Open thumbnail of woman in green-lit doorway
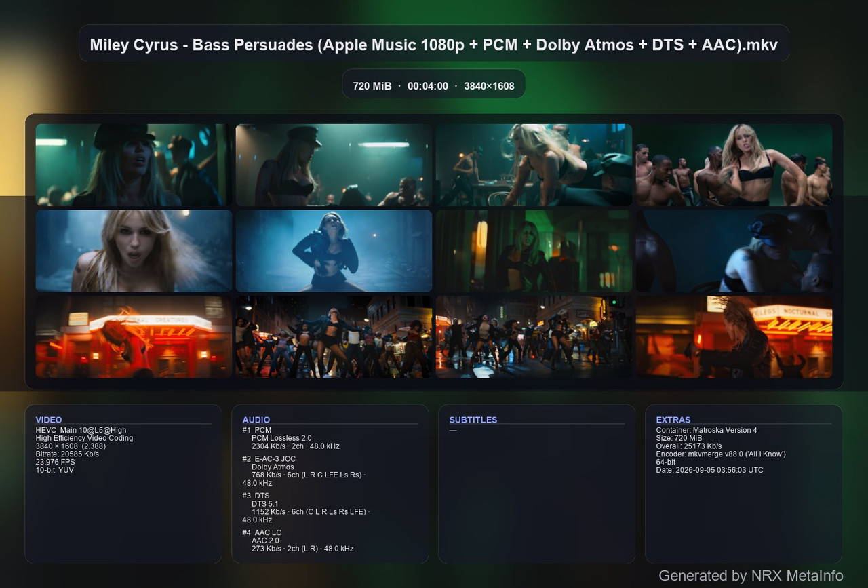868x588 pixels. tap(534, 251)
